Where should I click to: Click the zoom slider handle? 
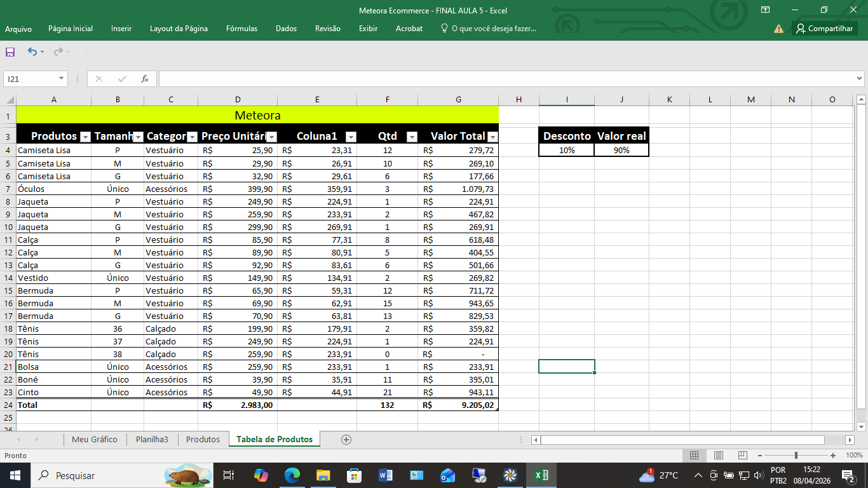pos(796,456)
